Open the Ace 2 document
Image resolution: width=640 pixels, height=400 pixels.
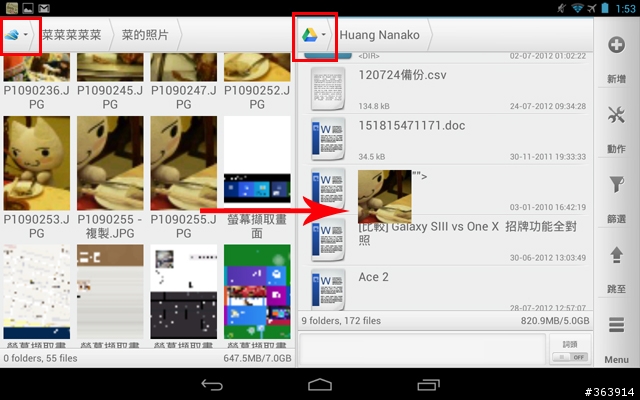pos(446,289)
